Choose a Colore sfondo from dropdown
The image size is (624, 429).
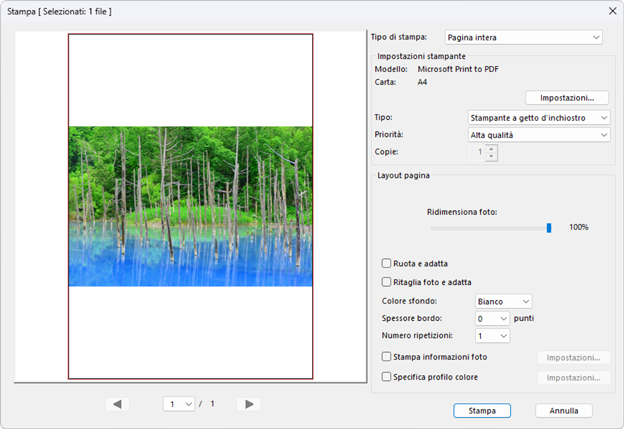tap(503, 301)
